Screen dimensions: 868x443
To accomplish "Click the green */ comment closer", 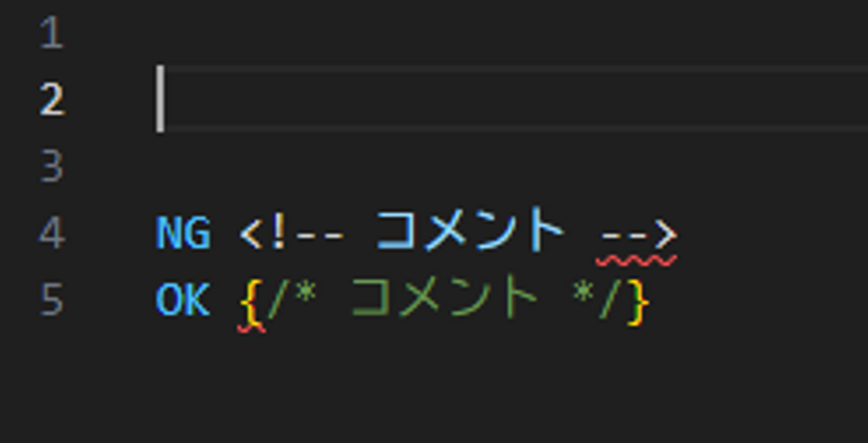I will (x=595, y=299).
